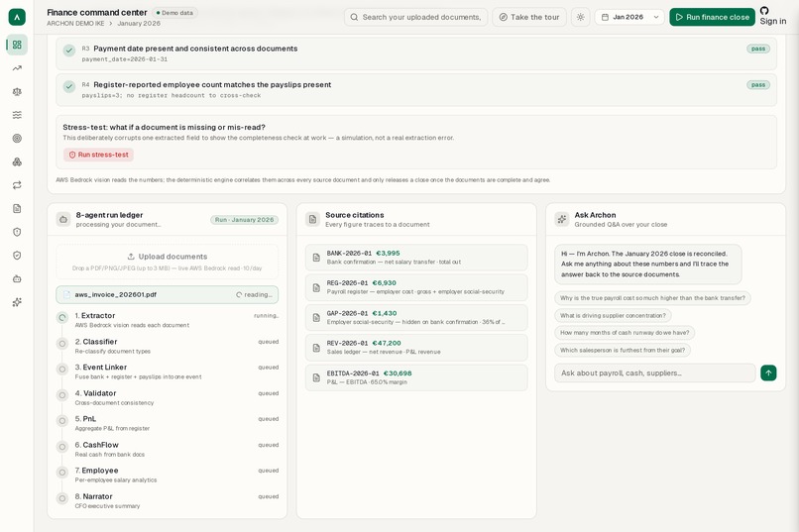Open the balance scale icon in sidebar
The height and width of the screenshot is (532, 799).
point(17,91)
